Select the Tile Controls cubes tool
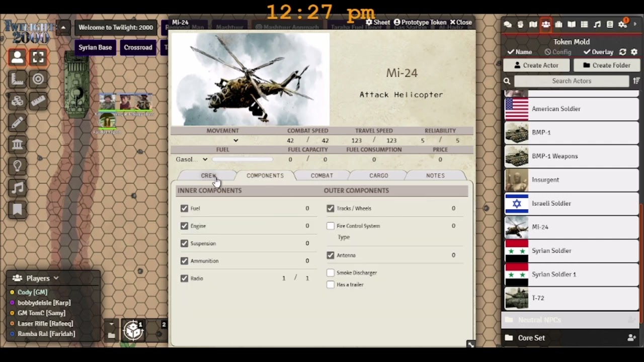The image size is (644, 362). tap(17, 101)
